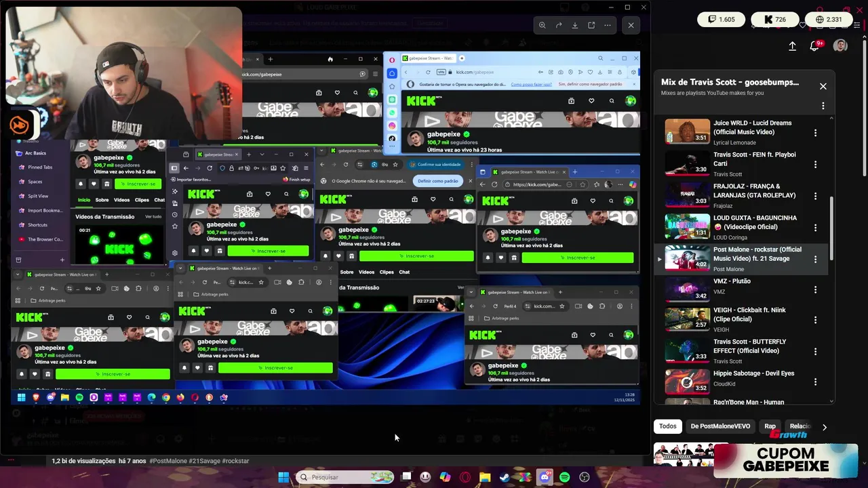
Task: Play the Travis Scott FEIN thumbnail
Action: 687,163
